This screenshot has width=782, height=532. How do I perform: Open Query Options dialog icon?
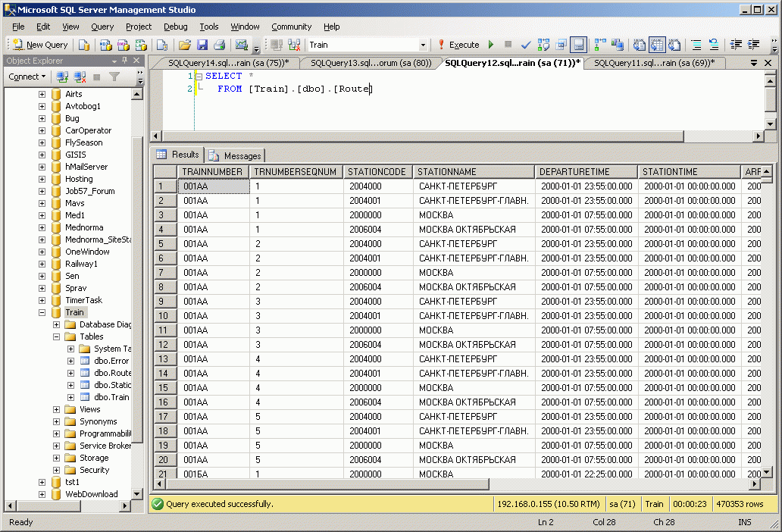click(x=561, y=45)
